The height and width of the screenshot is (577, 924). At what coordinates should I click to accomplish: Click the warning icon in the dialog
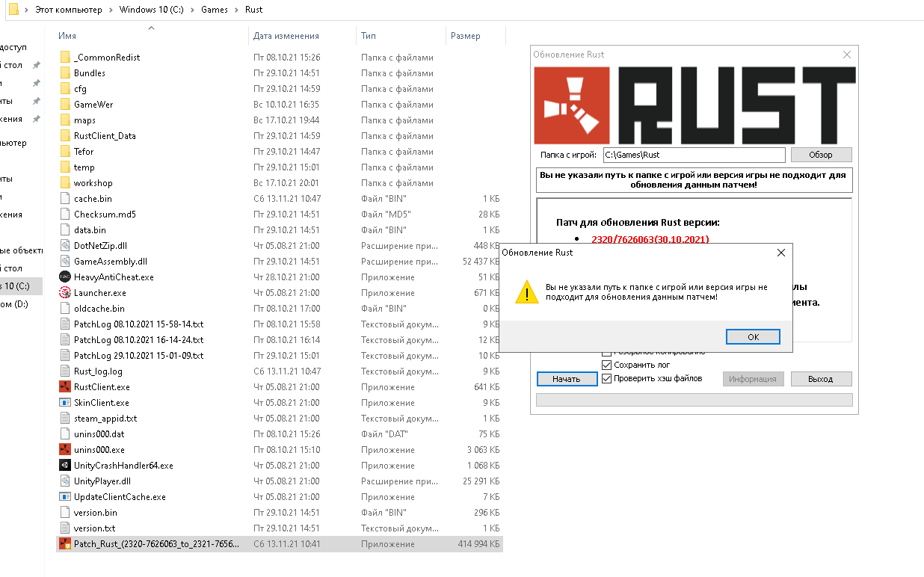coord(526,293)
